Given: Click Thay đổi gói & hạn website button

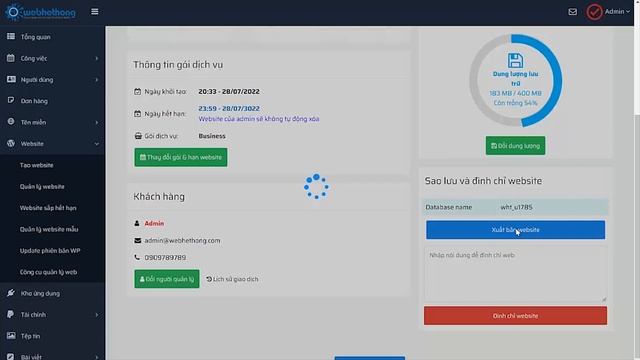Looking at the screenshot, I should pyautogui.click(x=181, y=157).
